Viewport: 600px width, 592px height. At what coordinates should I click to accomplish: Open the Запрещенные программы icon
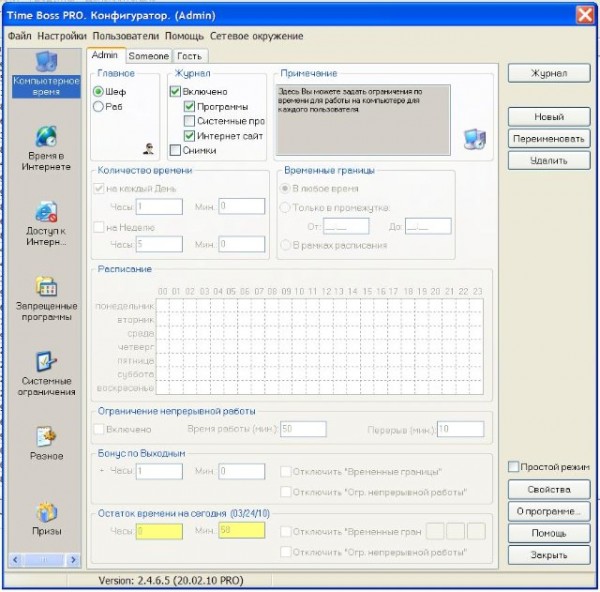(x=46, y=286)
